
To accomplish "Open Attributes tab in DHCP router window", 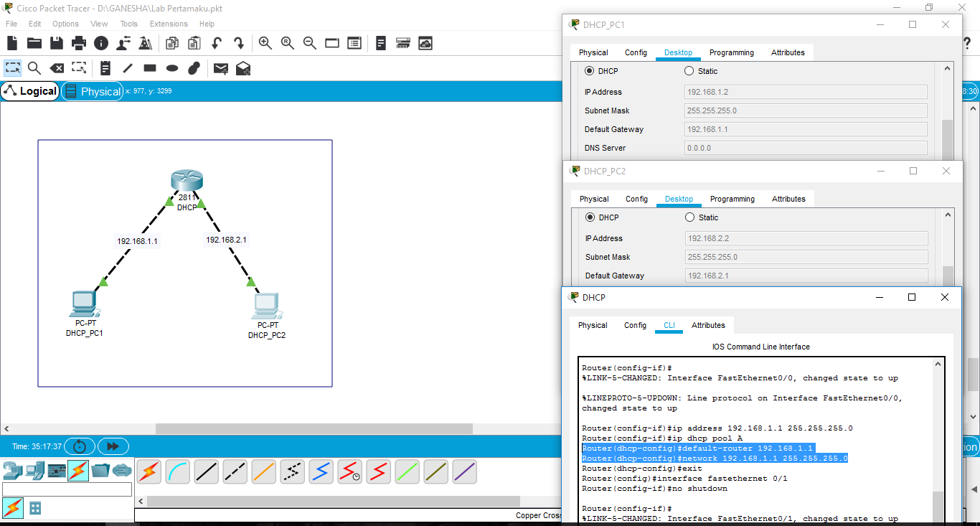I will click(708, 325).
